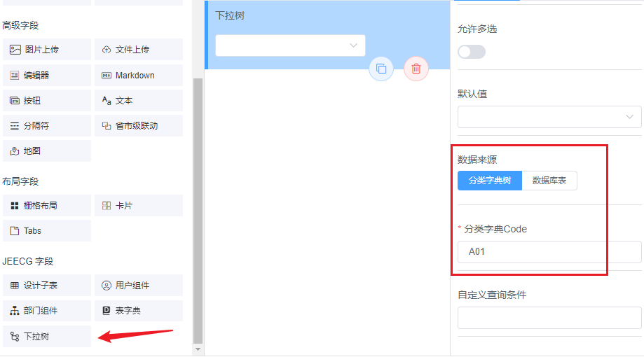
Task: Open the 下拉树 dropdown in canvas
Action: 290,45
